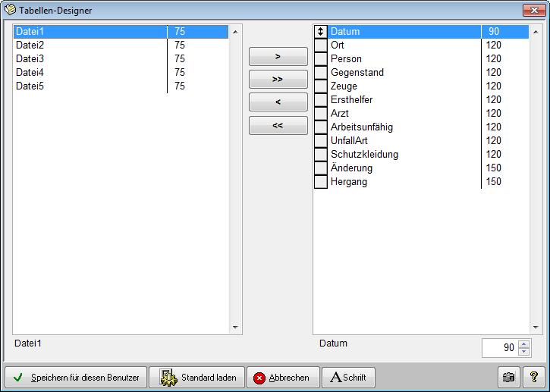550x392 pixels.
Task: Select the Zeuge field name
Action: pos(344,86)
